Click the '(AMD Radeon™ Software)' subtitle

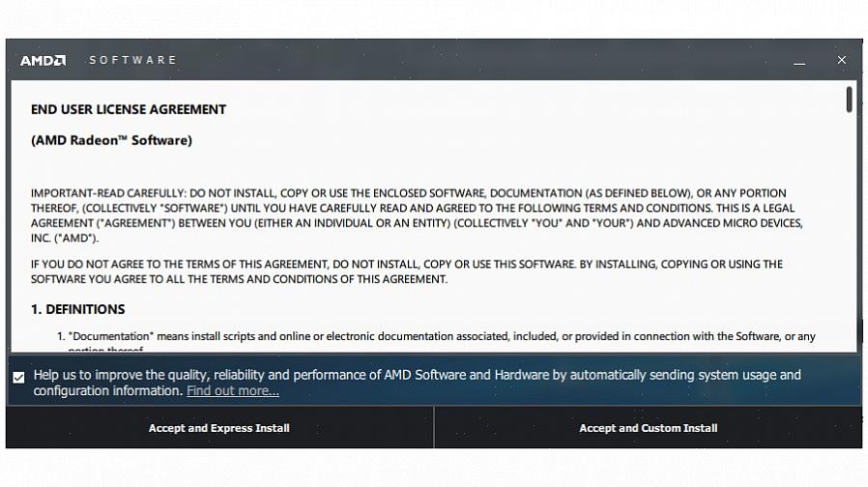[x=111, y=140]
